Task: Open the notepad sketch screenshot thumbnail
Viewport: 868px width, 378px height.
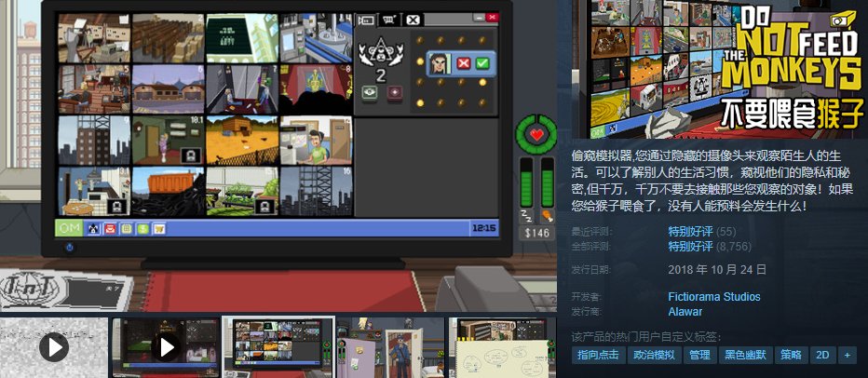Action: 503,347
